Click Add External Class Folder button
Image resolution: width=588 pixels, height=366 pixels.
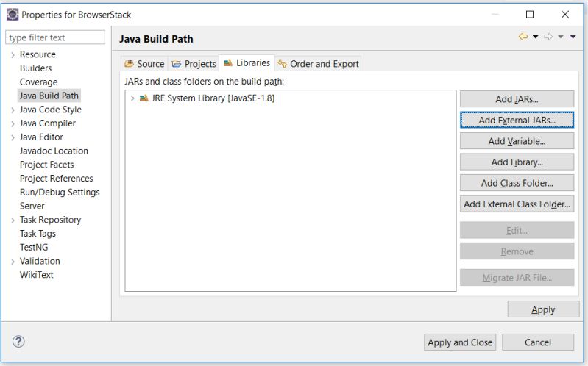coord(517,204)
